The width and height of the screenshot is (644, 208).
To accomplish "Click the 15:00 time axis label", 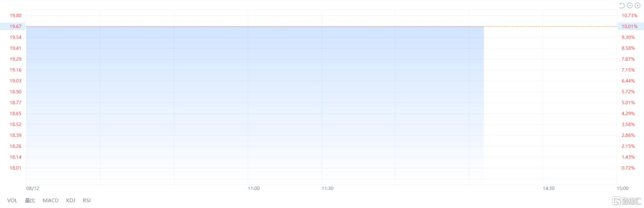I will (x=622, y=188).
